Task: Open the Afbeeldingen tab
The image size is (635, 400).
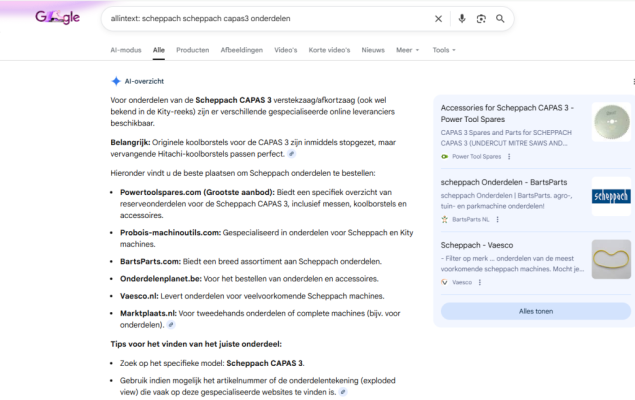Action: tap(242, 50)
